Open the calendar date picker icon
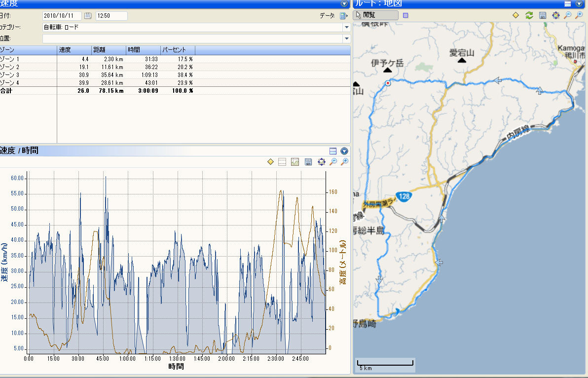Image resolution: width=588 pixels, height=378 pixels. pyautogui.click(x=88, y=16)
